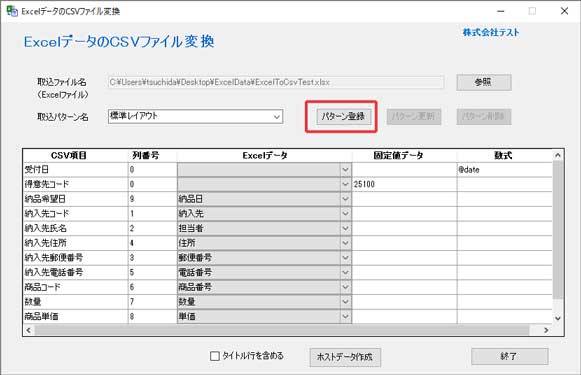
Task: Select the 納入先郵便番号 CSV item cell
Action: 76,258
